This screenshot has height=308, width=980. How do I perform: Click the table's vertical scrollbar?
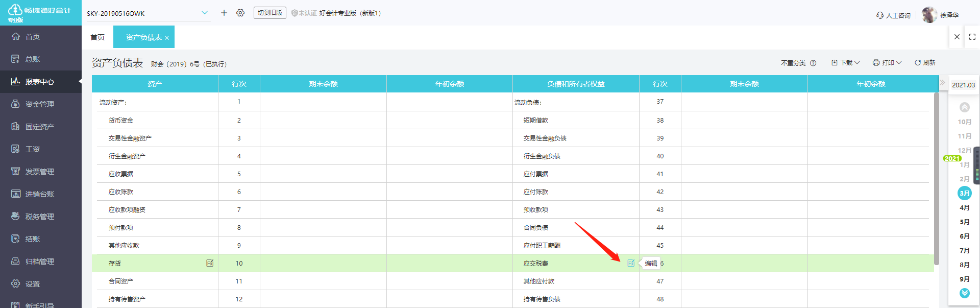tap(936, 179)
